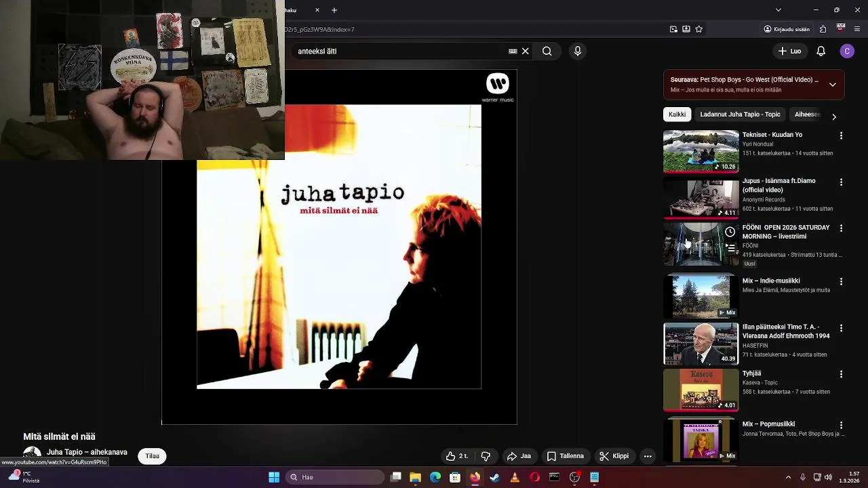Viewport: 868px width, 488px height.
Task: Click the install/download icon in address bar
Action: (x=686, y=29)
